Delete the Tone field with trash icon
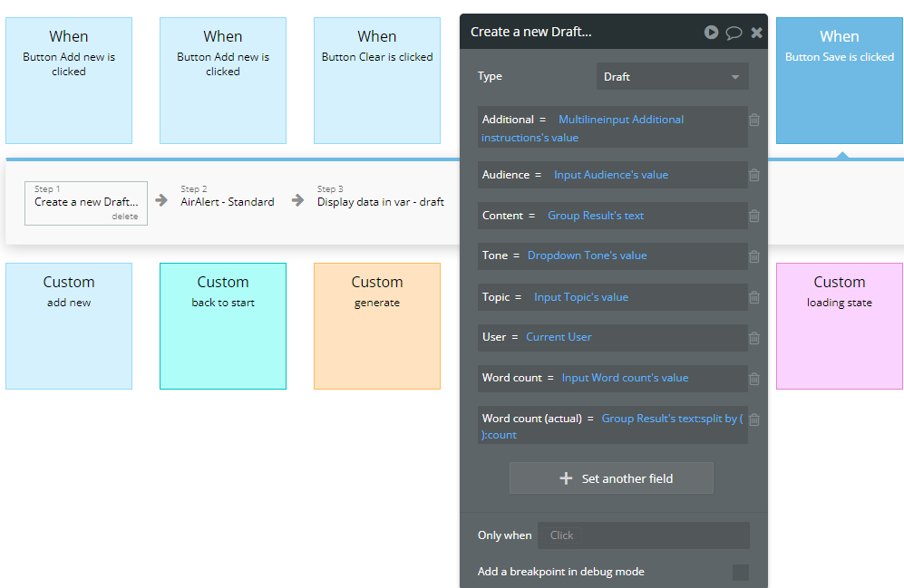 pos(753,256)
